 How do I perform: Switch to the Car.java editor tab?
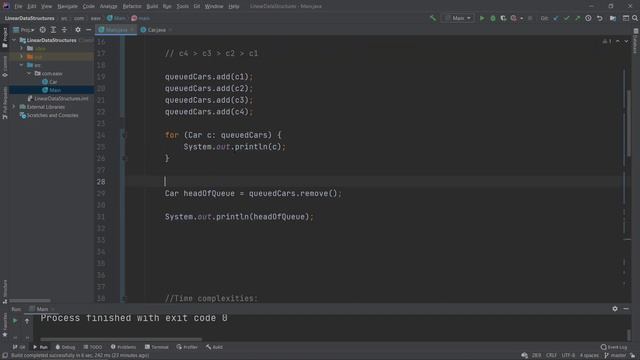click(x=156, y=30)
